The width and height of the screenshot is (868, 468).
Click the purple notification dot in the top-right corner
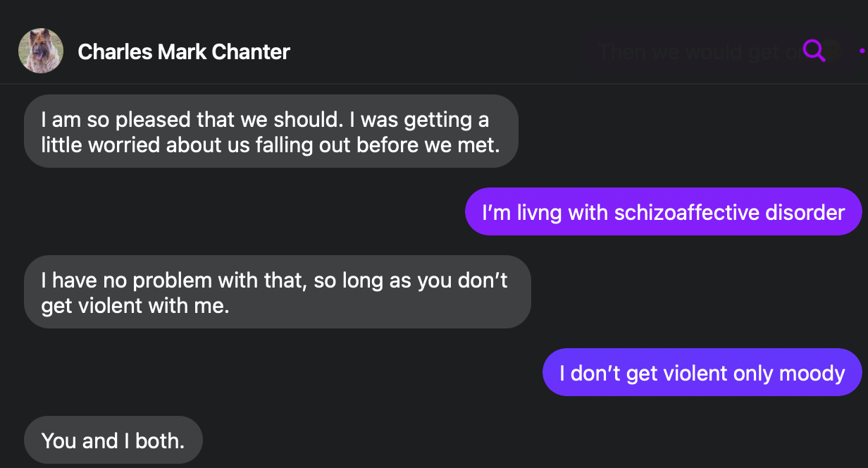[862, 51]
